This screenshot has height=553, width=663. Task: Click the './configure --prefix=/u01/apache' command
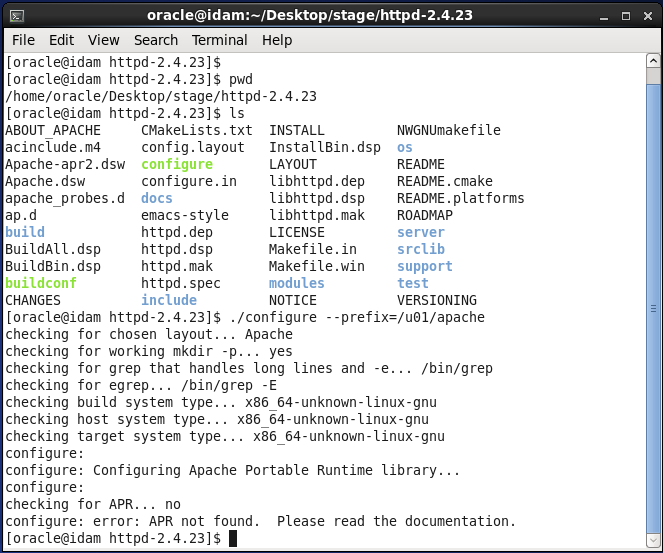pos(357,318)
